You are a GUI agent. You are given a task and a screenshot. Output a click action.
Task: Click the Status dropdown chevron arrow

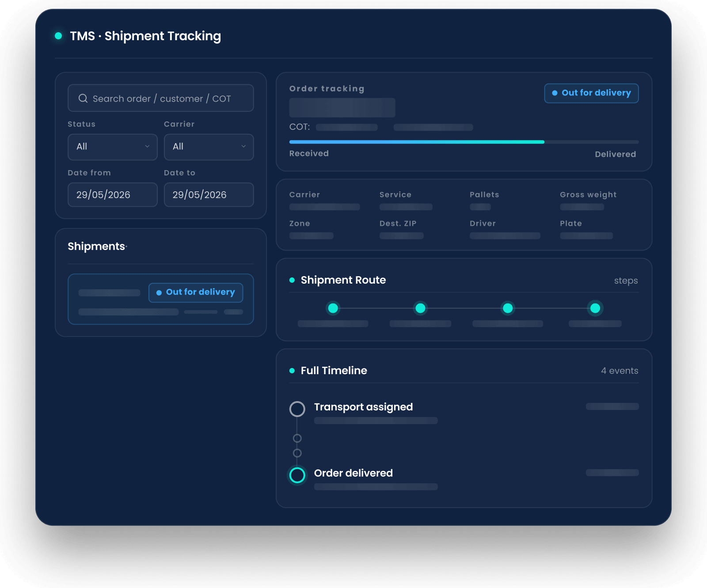[147, 147]
